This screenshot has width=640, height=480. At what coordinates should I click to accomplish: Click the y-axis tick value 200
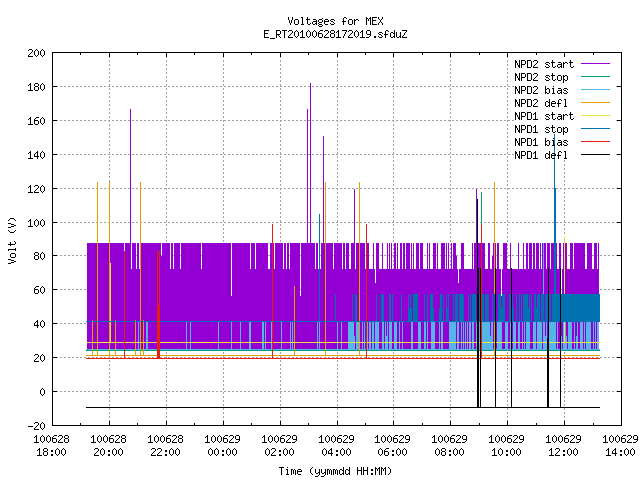click(x=37, y=53)
